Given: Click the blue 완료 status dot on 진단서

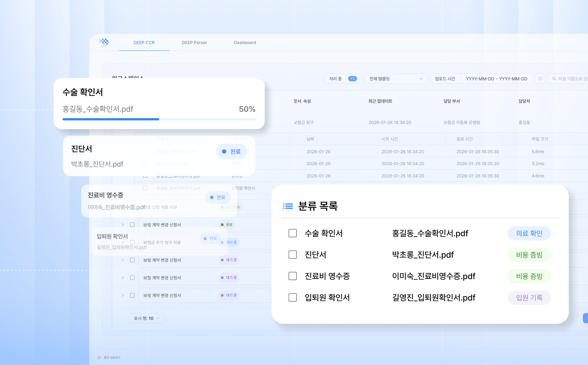Looking at the screenshot, I should (224, 152).
